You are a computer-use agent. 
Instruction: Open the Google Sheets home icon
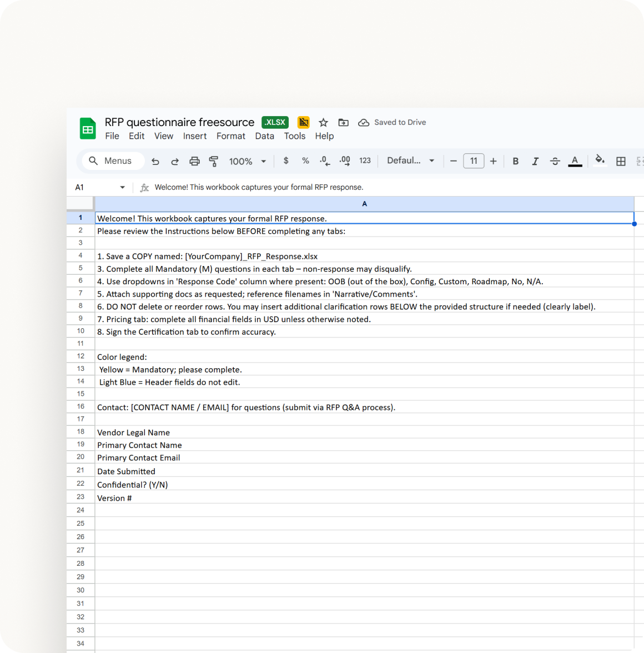click(87, 128)
